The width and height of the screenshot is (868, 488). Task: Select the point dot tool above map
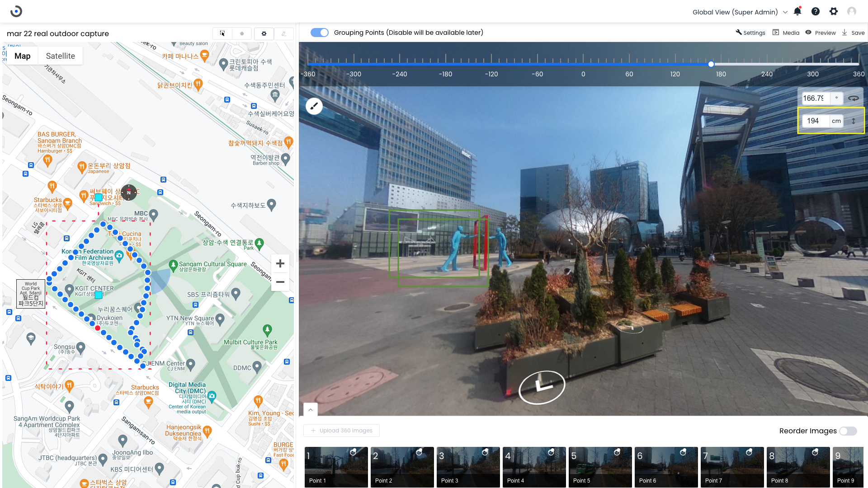242,33
